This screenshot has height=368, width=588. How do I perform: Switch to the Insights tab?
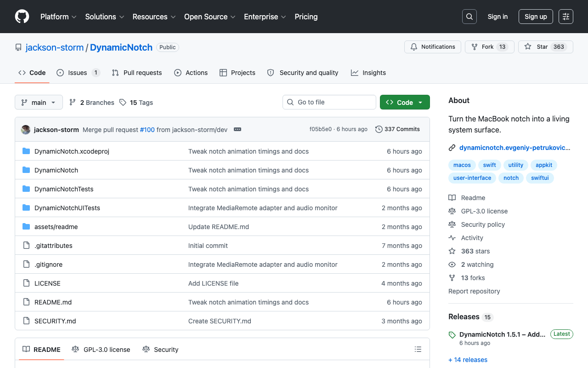[x=368, y=73]
